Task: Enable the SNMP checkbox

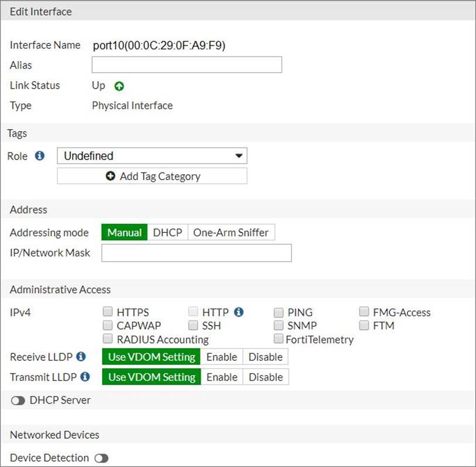Action: point(278,325)
